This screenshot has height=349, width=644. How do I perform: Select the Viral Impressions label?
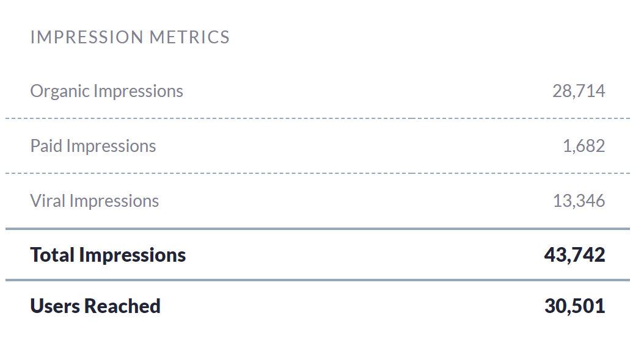point(94,201)
